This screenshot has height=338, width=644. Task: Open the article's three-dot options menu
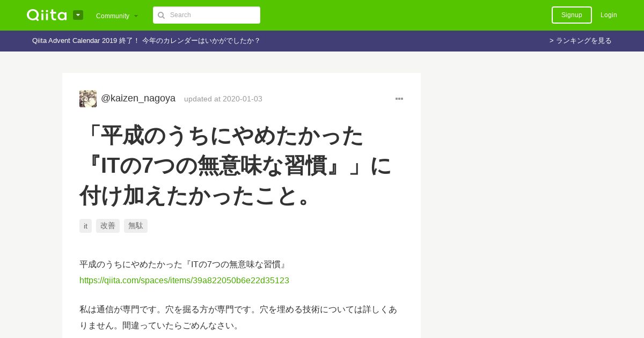(x=399, y=99)
